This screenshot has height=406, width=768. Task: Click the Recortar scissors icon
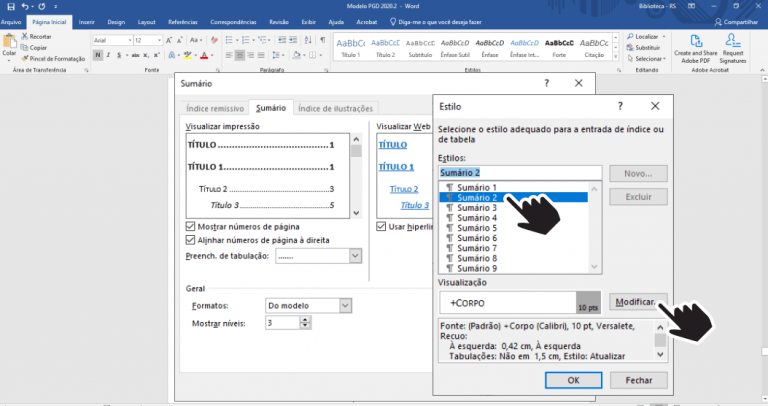point(24,37)
